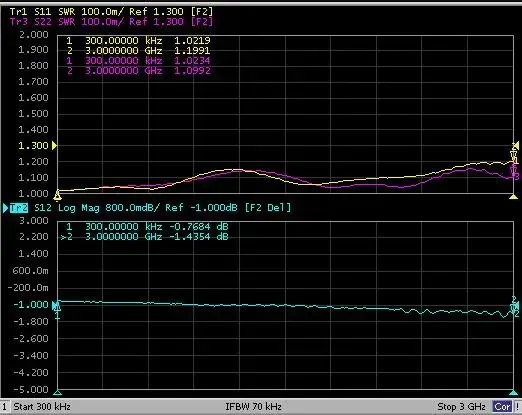Click the channel 1 indicator in status bar

(x=5, y=407)
